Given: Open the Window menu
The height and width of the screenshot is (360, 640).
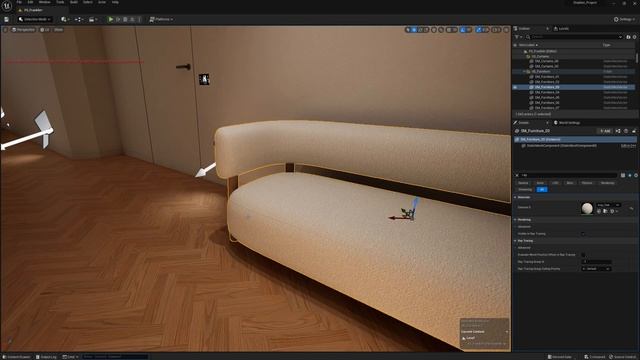Looking at the screenshot, I should (44, 2).
